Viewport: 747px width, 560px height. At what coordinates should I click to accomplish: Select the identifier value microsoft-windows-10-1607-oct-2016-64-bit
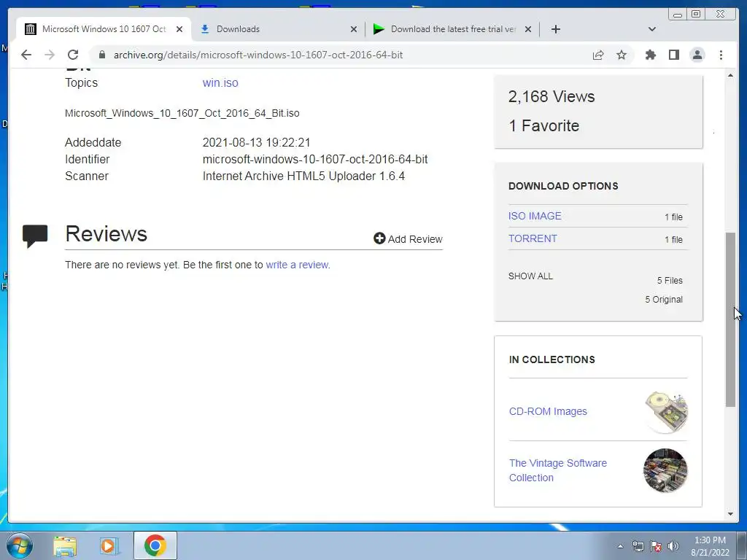315,159
